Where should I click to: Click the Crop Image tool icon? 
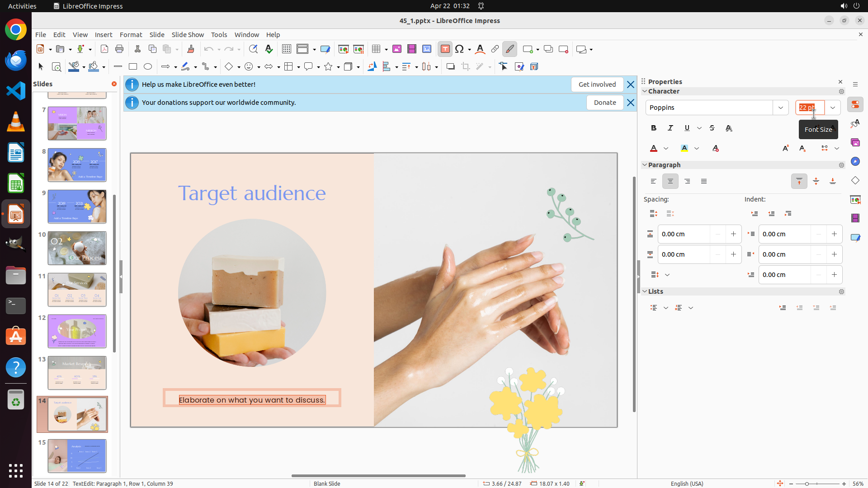point(466,67)
